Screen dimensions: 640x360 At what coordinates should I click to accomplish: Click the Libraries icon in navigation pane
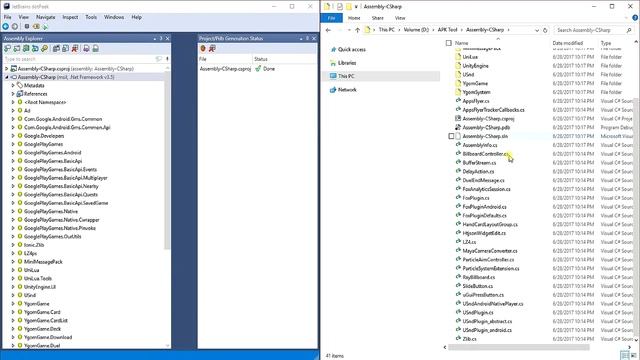click(333, 63)
